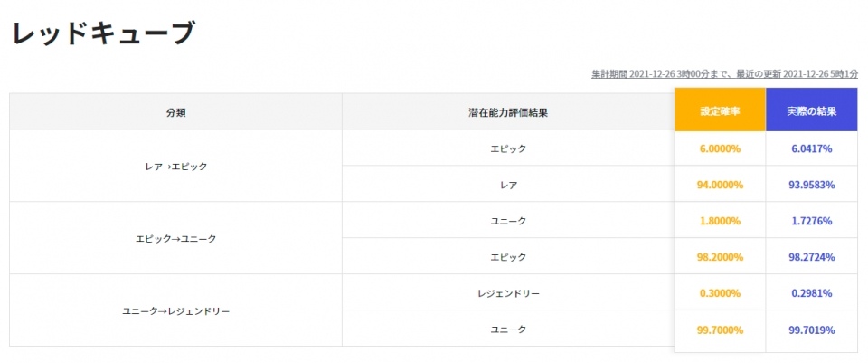Click the orange 設定確率 header
The height and width of the screenshot is (363, 868).
click(x=720, y=112)
